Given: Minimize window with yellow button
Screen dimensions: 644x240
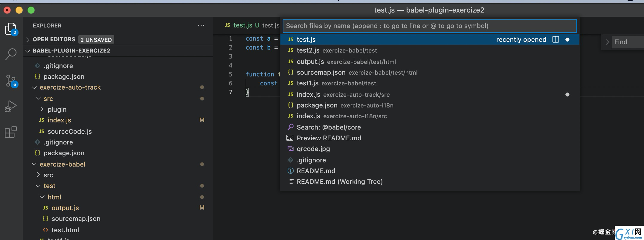Looking at the screenshot, I should click(19, 10).
